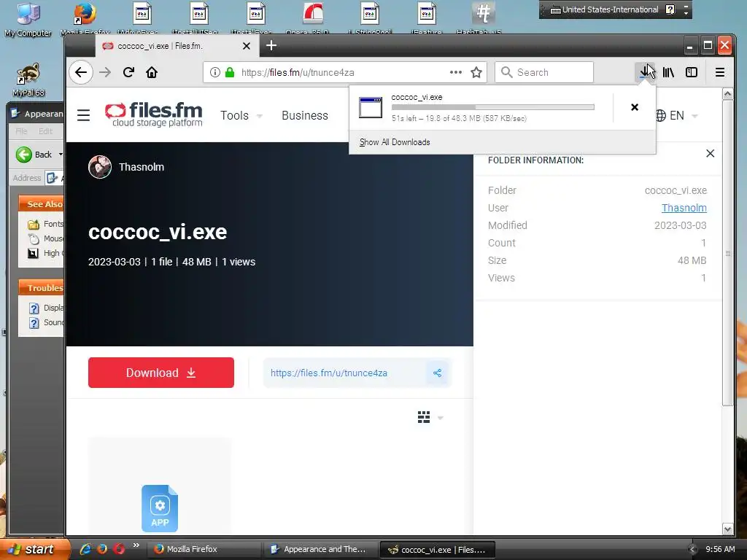Click the Firefox forward arrow
Screen dimensions: 747x560
(105, 72)
